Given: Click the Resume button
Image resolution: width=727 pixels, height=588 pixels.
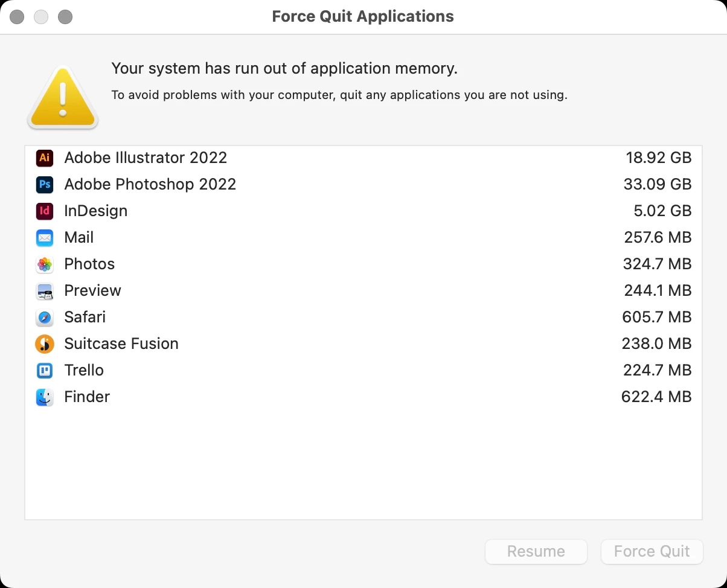Looking at the screenshot, I should point(536,551).
